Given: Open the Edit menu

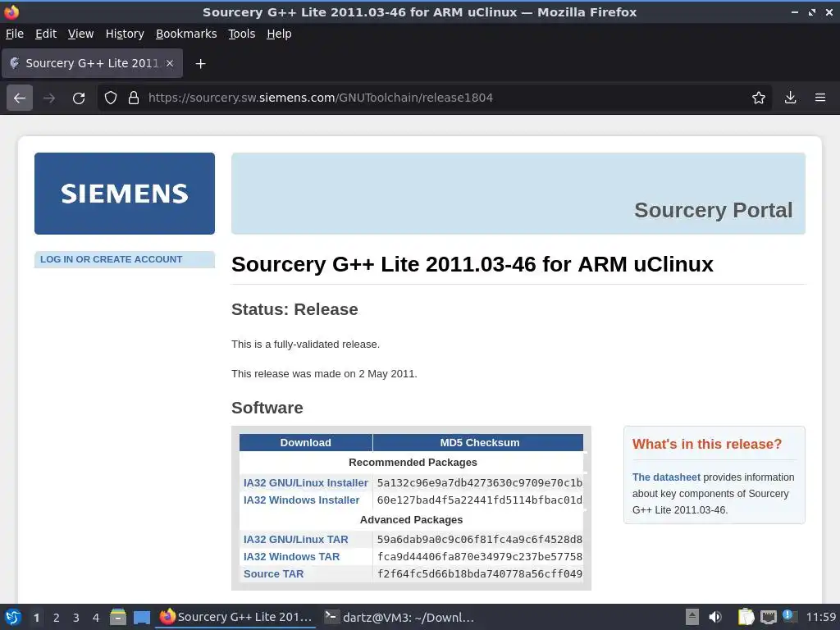Looking at the screenshot, I should coord(46,34).
